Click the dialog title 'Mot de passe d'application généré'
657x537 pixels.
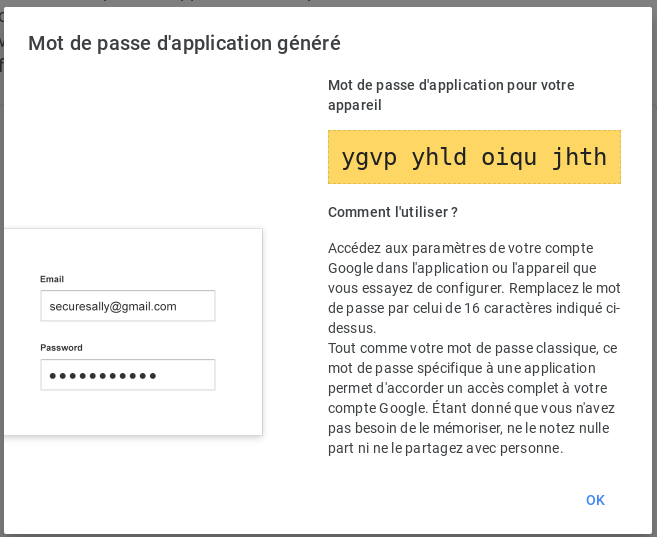pos(184,44)
